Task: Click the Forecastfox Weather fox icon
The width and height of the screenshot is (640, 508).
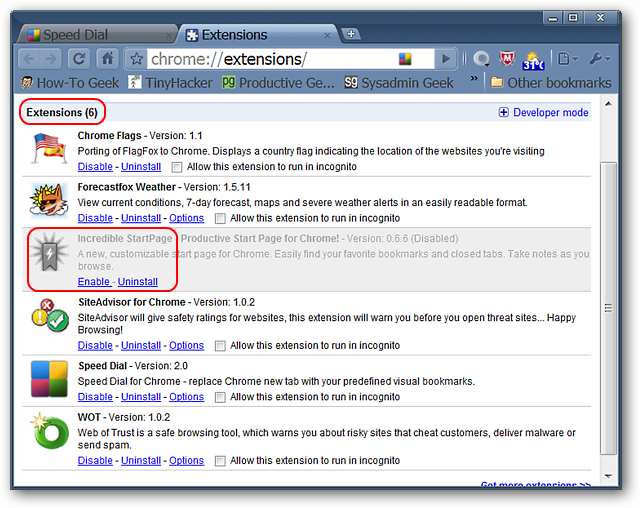Action: [x=49, y=200]
